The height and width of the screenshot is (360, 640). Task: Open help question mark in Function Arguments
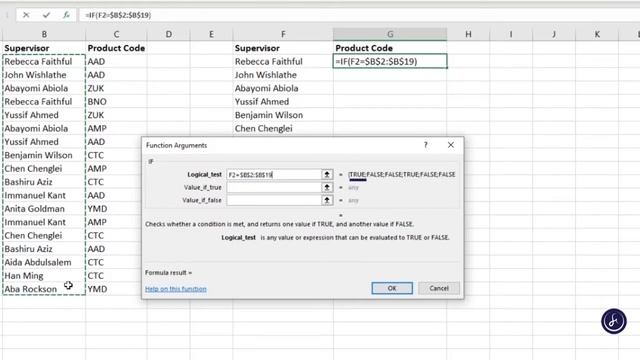426,145
